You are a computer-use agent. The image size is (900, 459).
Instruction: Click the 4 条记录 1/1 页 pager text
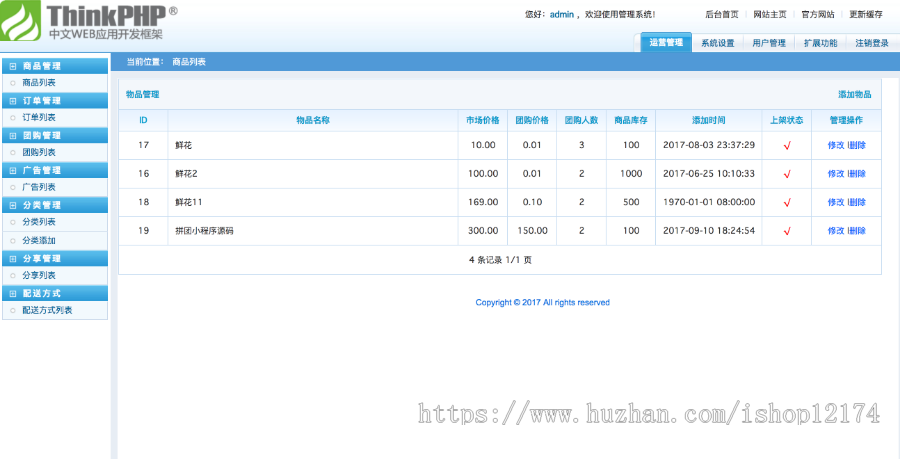pyautogui.click(x=500, y=260)
